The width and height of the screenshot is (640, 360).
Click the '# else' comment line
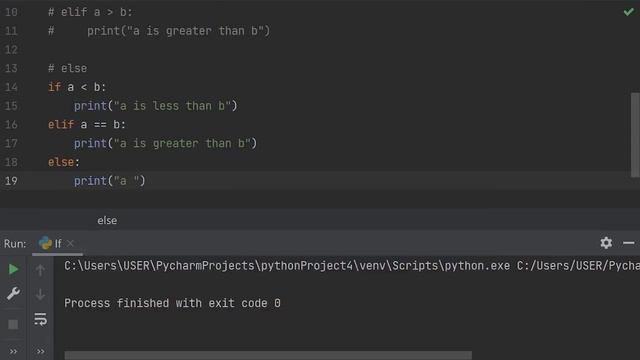point(67,68)
